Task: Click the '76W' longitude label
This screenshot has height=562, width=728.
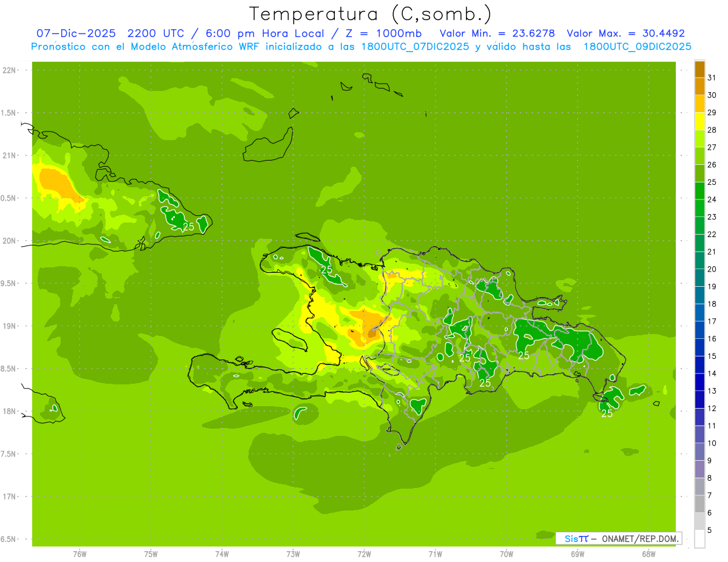Action: [x=79, y=554]
